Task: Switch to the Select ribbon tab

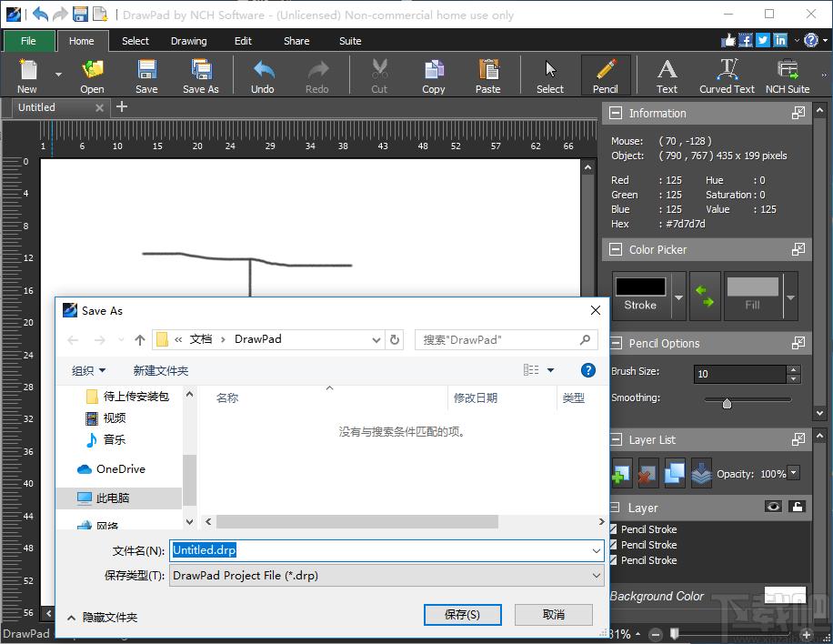Action: 135,41
